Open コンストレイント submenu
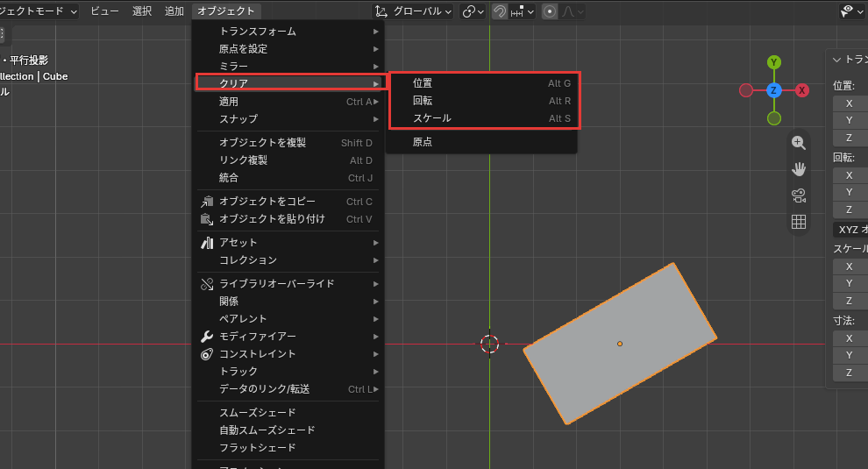Screen dimensions: 868x469 (x=288, y=354)
